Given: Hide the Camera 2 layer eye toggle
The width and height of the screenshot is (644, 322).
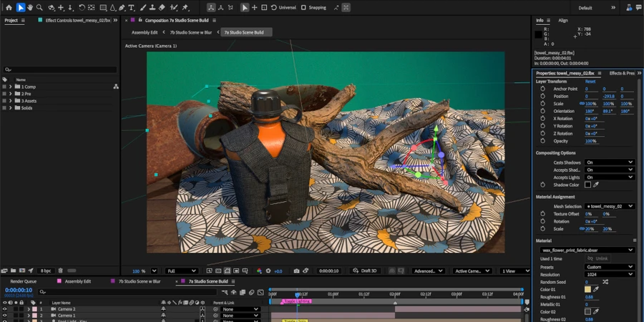Looking at the screenshot, I should point(5,309).
